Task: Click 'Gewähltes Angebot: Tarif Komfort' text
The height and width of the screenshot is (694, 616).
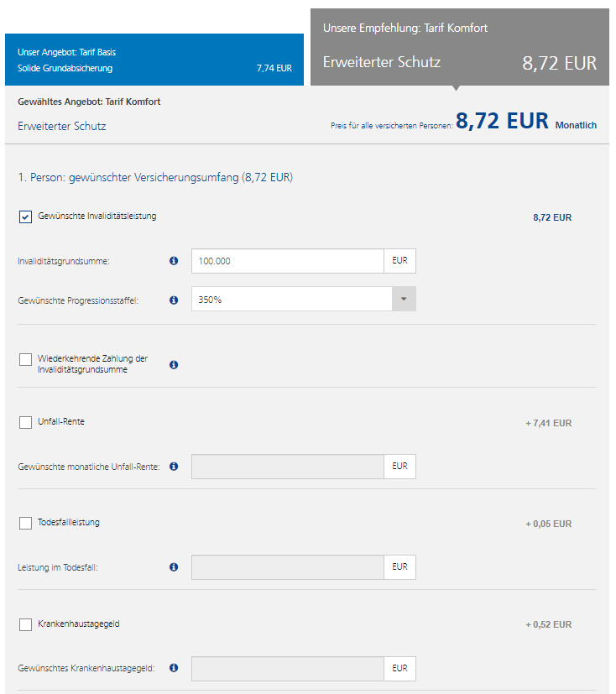Action: tap(89, 102)
